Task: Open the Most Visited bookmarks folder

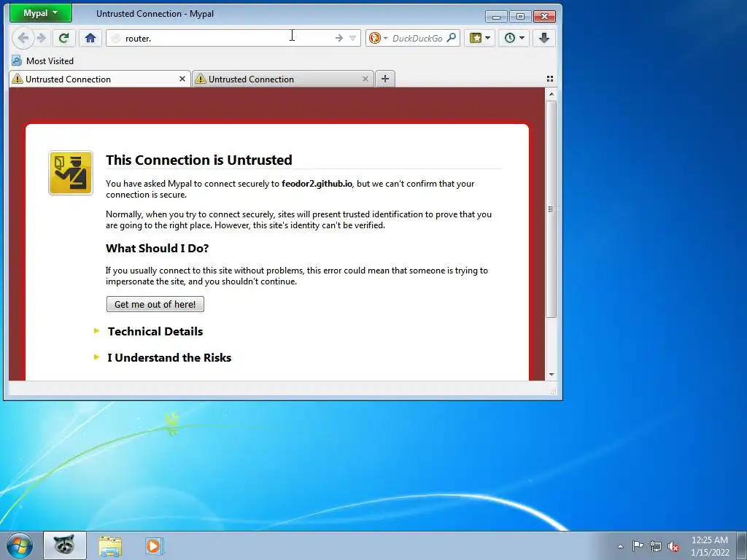Action: (43, 61)
